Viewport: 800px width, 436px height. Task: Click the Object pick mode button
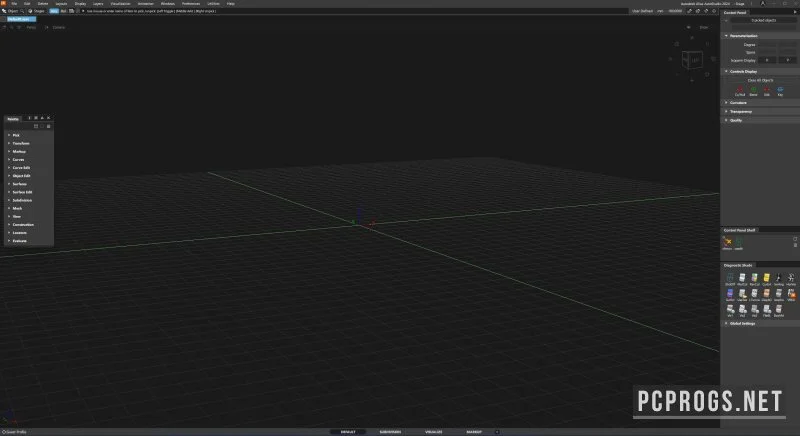click(x=10, y=11)
